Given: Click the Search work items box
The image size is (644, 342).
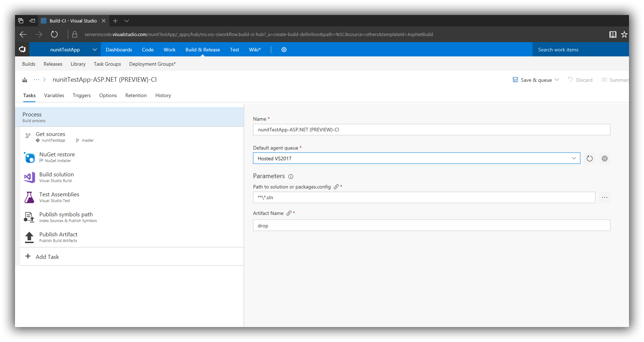Looking at the screenshot, I should tap(580, 50).
